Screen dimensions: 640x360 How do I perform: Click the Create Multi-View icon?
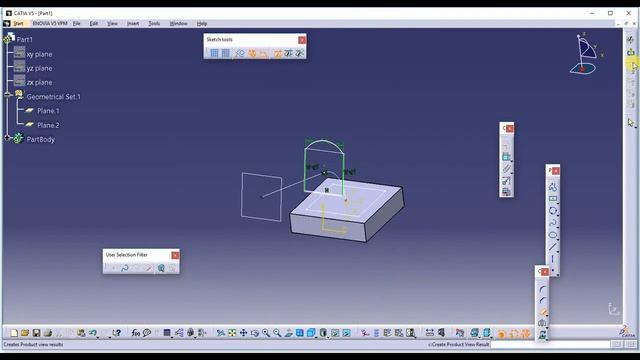[300, 333]
